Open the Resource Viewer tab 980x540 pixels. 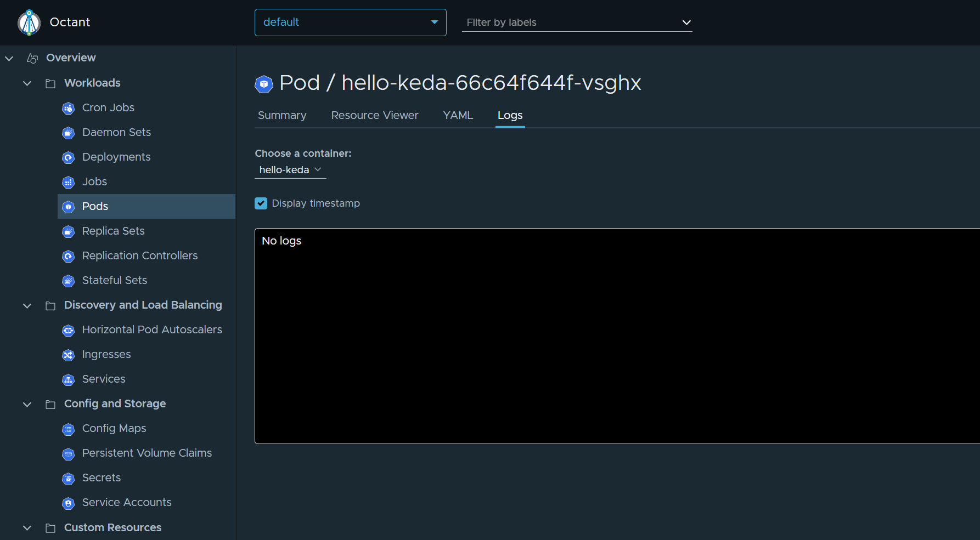(x=375, y=115)
